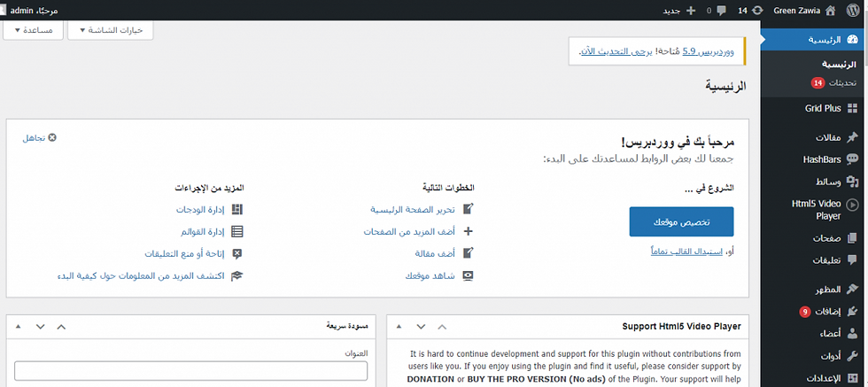Open Green Zawia site home icon
Viewport: 868px width, 387px height.
click(x=831, y=10)
